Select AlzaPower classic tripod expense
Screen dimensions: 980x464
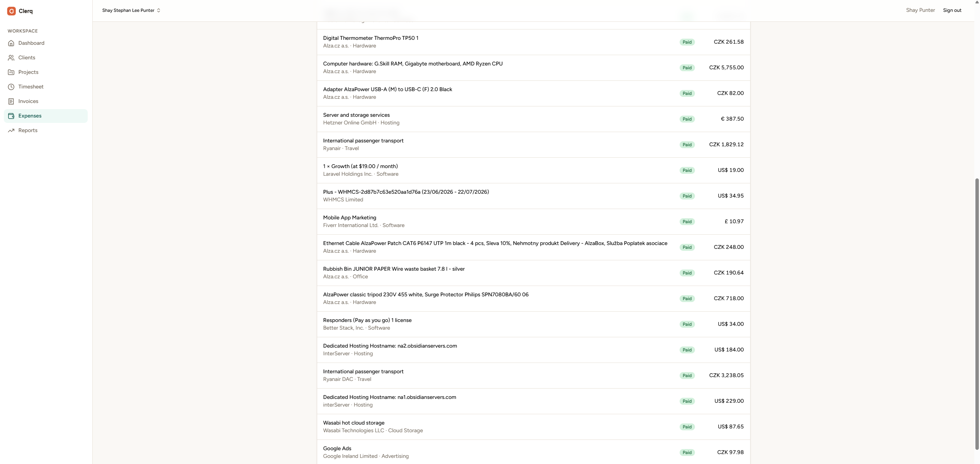coord(533,299)
